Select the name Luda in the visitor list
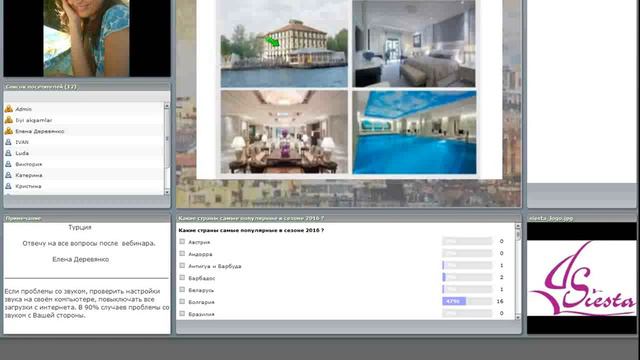 point(22,153)
